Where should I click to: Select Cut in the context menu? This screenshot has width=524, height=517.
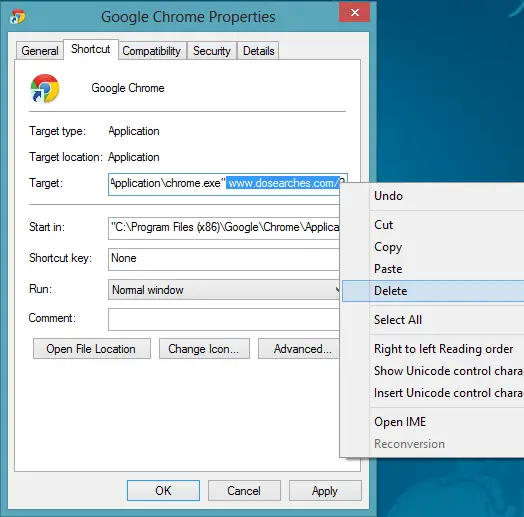[x=433, y=225]
